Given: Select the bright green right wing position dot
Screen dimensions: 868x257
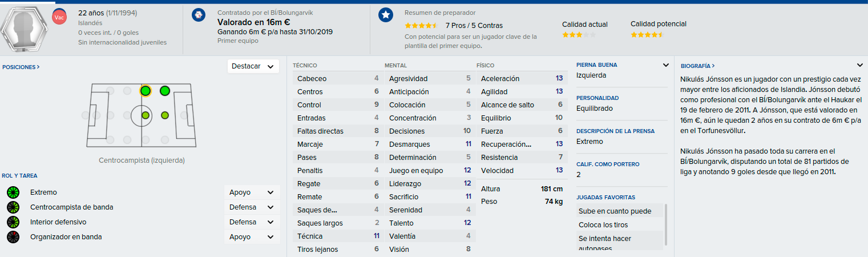Looking at the screenshot, I should click(165, 90).
